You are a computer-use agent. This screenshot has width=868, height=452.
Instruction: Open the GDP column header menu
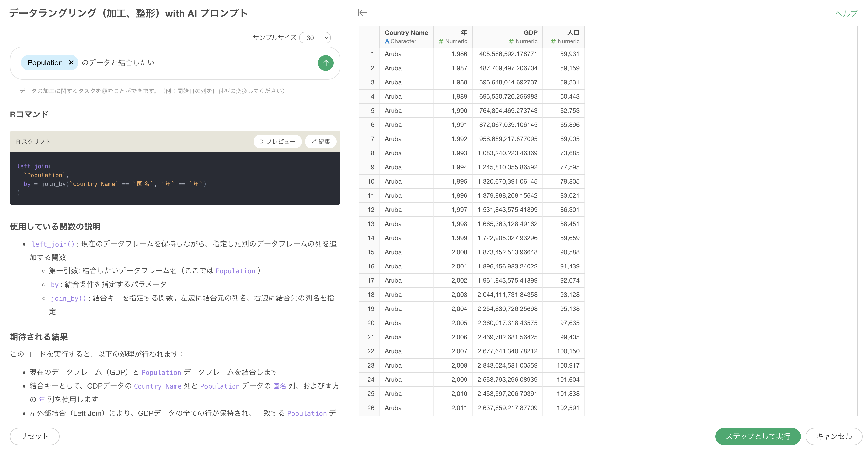click(x=508, y=36)
